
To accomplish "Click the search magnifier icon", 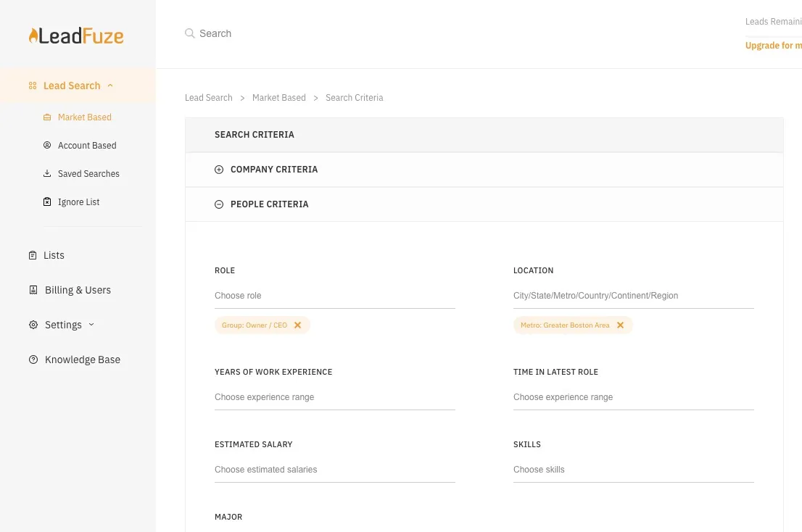I will click(x=190, y=33).
